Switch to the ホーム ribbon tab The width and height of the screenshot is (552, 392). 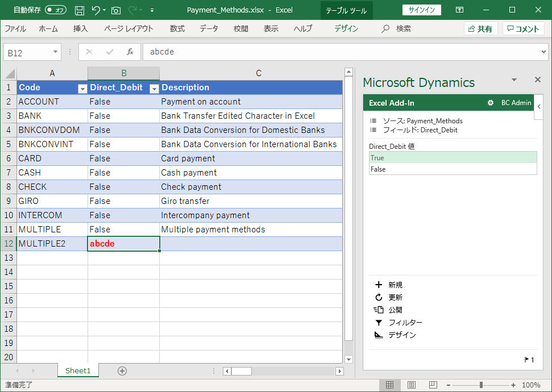[48, 29]
